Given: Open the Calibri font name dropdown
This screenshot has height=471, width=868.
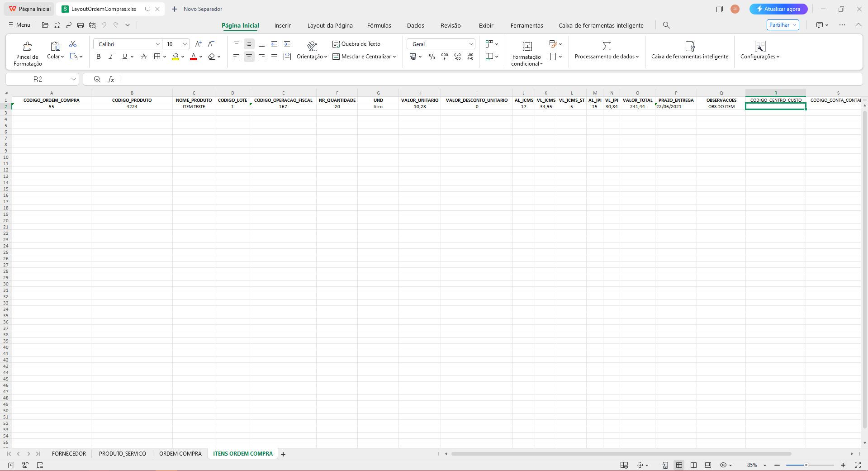Looking at the screenshot, I should (x=158, y=44).
